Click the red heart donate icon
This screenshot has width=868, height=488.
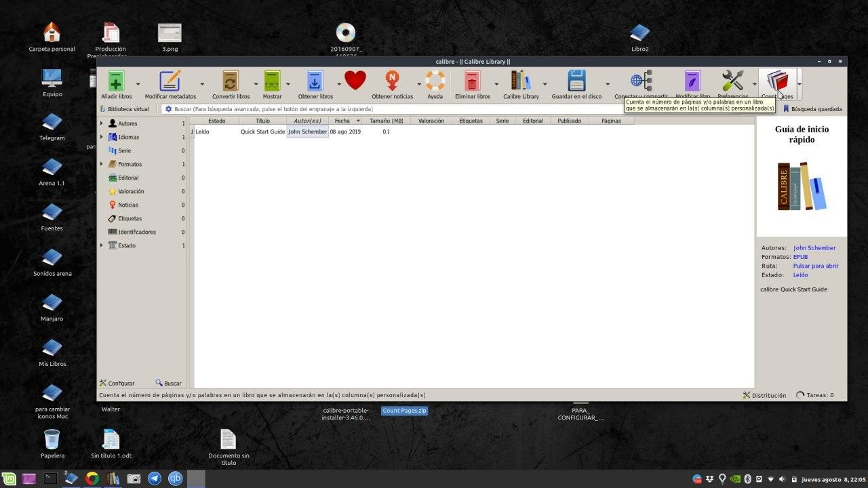355,81
